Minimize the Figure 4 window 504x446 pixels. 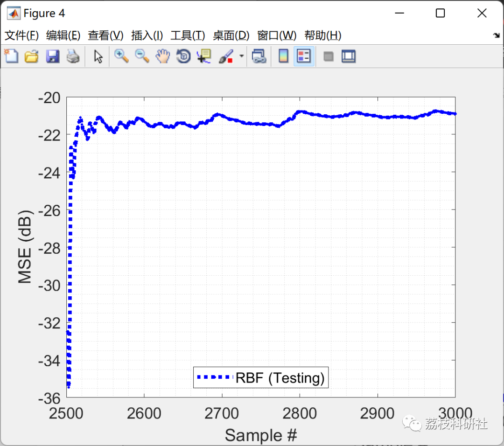click(399, 13)
